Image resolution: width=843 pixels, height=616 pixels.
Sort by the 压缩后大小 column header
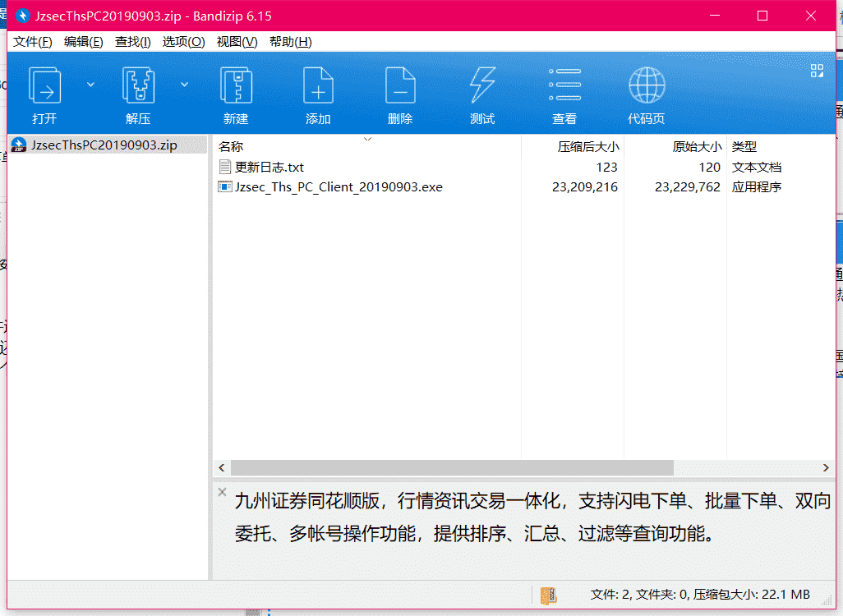click(x=588, y=146)
